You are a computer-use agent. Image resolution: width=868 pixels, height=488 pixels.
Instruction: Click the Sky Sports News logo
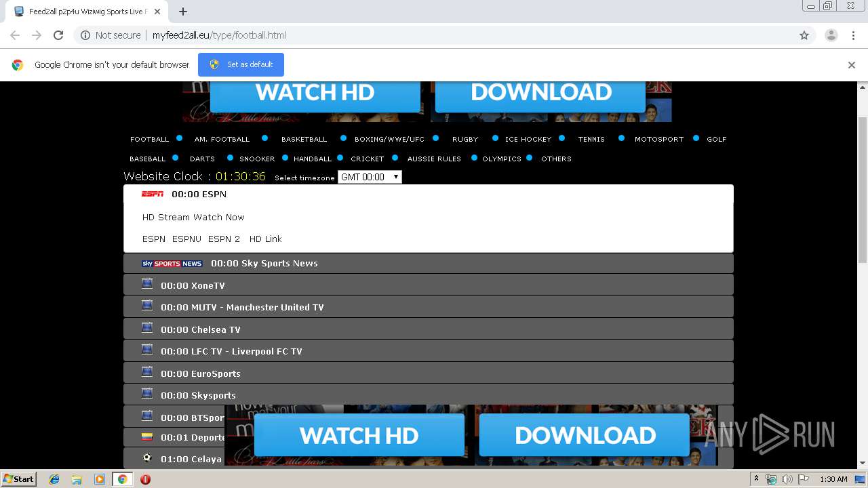pyautogui.click(x=172, y=264)
